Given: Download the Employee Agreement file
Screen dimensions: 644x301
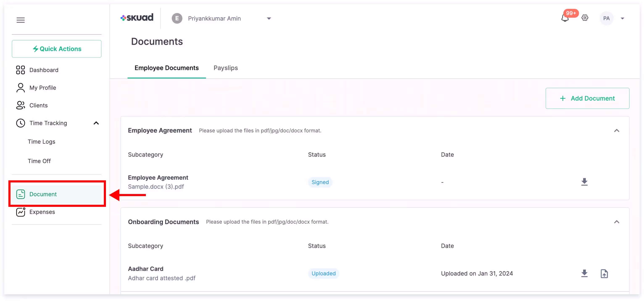Looking at the screenshot, I should pos(584,182).
